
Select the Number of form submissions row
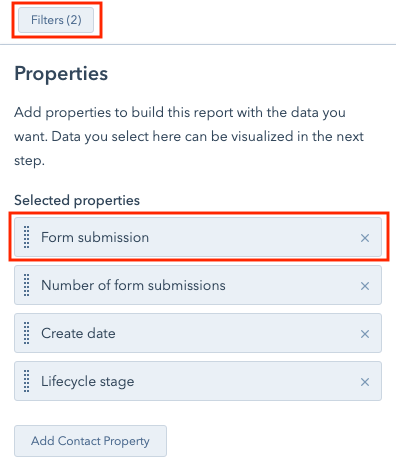pos(198,285)
